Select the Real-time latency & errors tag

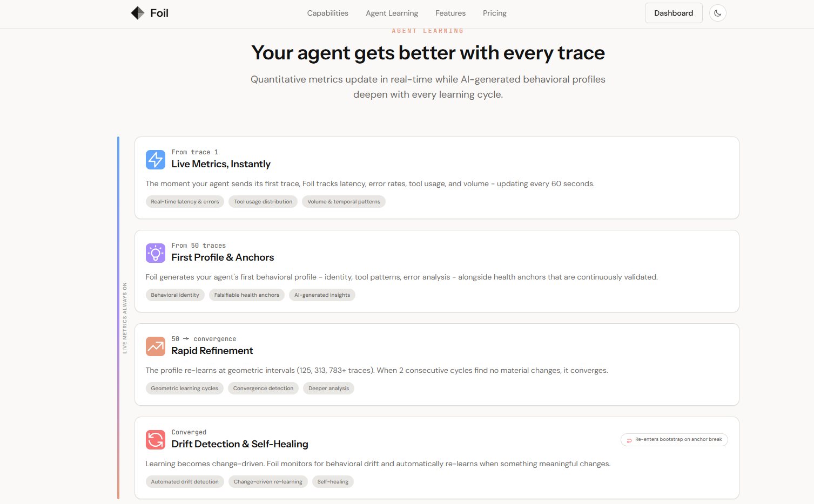185,202
